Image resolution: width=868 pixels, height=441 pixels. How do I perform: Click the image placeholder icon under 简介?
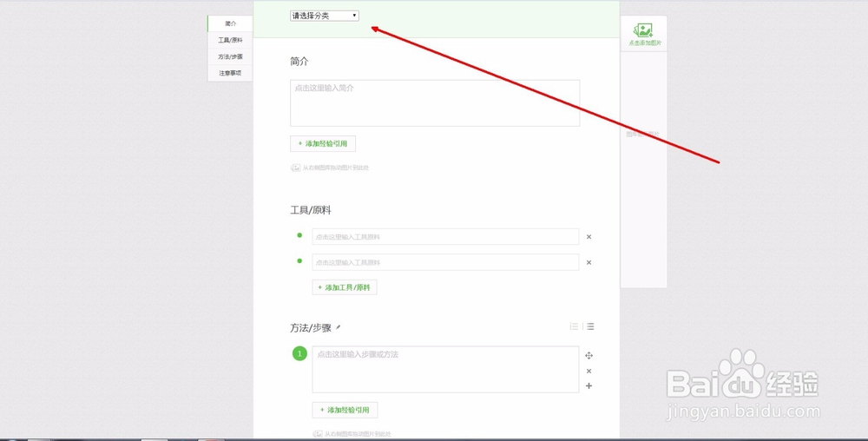296,167
